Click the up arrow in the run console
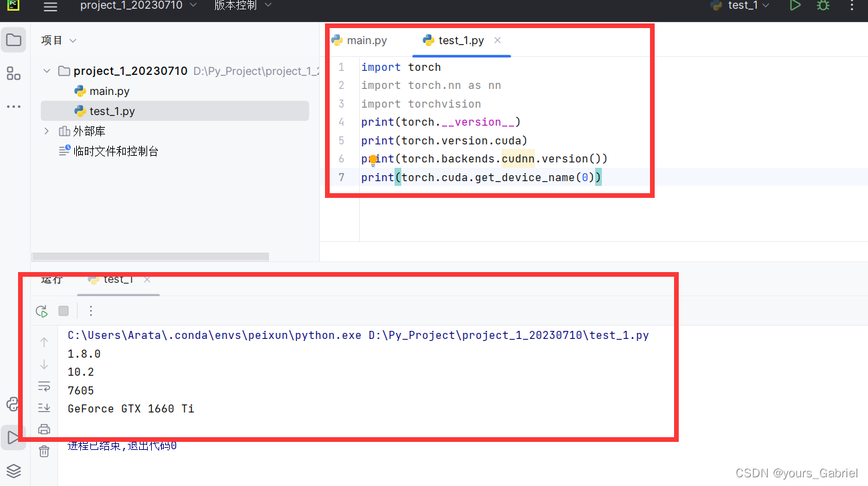Image resolution: width=868 pixels, height=486 pixels. pyautogui.click(x=44, y=342)
